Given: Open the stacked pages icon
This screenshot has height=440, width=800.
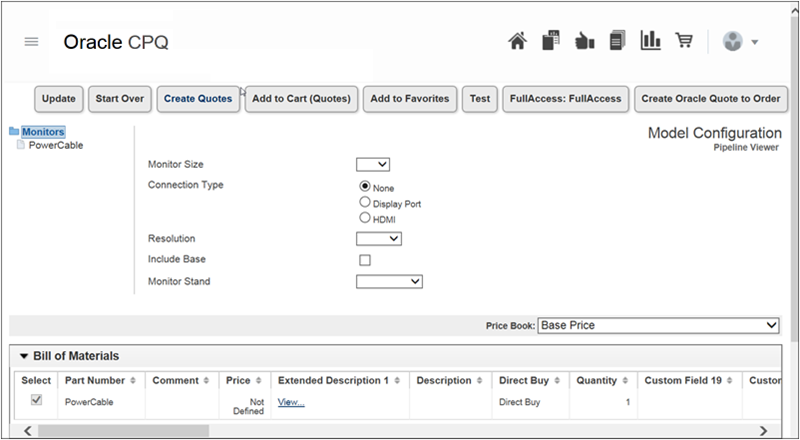Looking at the screenshot, I should (617, 40).
